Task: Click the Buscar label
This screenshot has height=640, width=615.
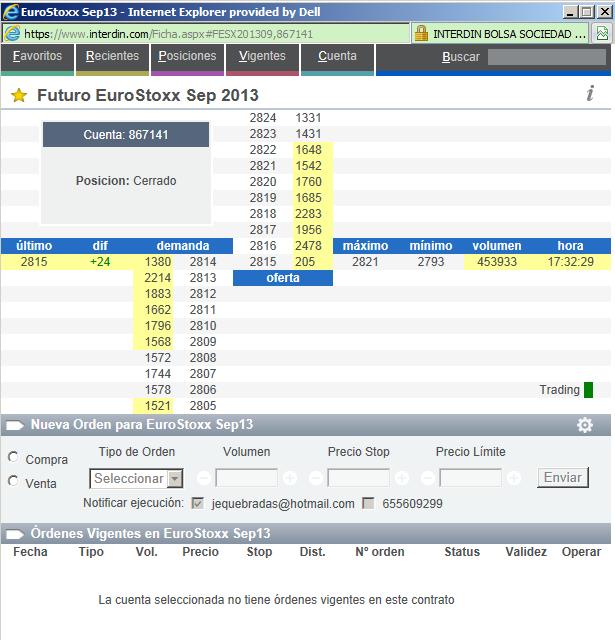Action: click(x=461, y=57)
